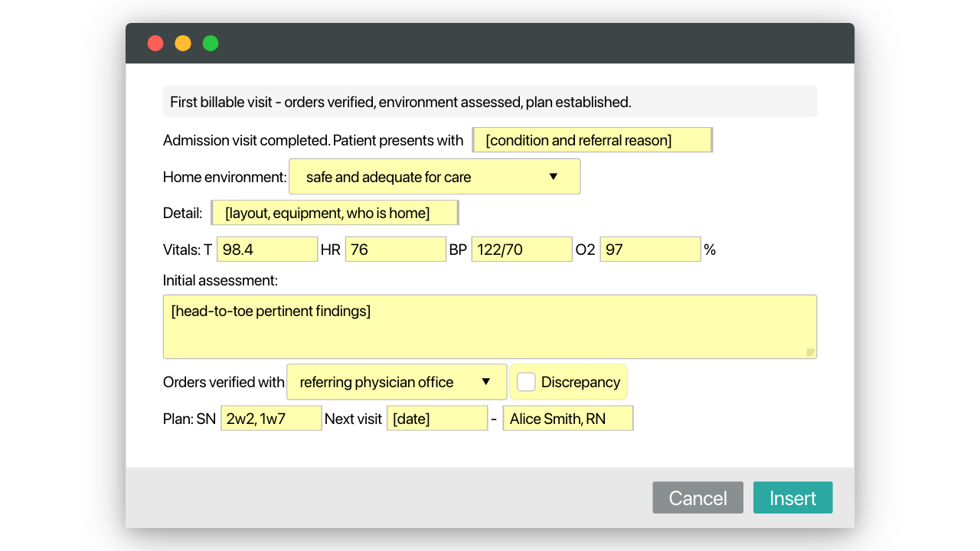Viewport: 980px width, 551px height.
Task: Edit the condition and referral reason field
Action: click(593, 140)
